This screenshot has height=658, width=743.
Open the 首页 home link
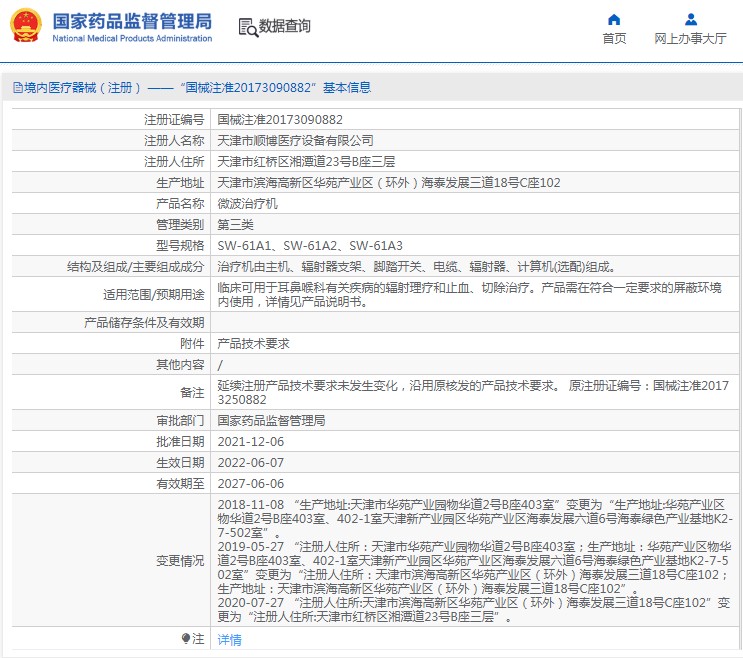[x=614, y=38]
